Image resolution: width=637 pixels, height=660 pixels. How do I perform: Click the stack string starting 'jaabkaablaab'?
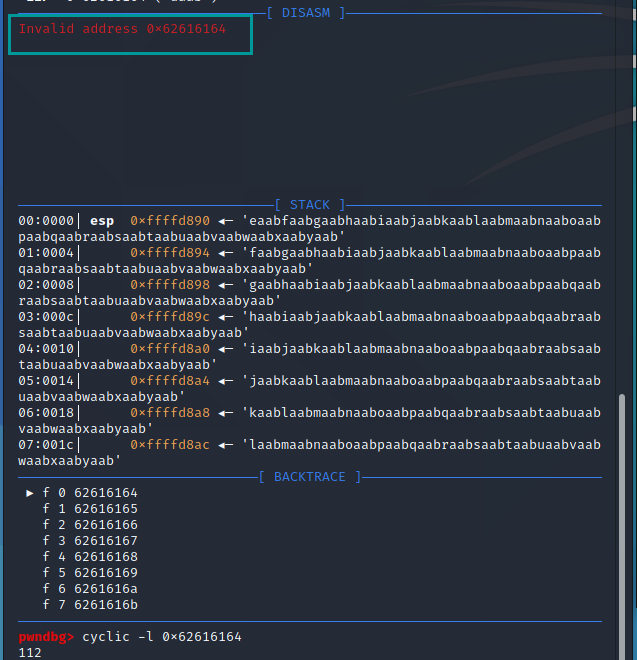point(309,389)
